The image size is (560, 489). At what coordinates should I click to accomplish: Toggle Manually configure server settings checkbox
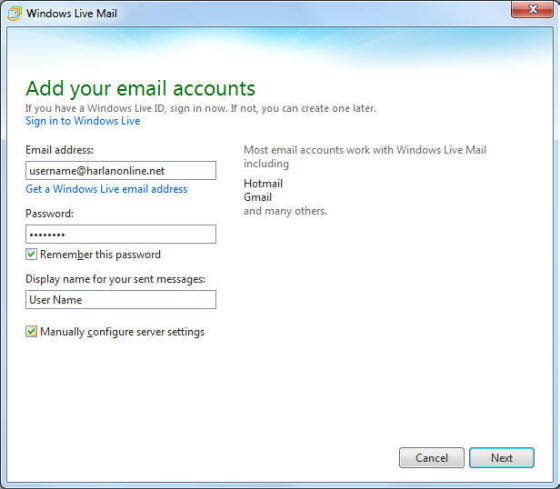[x=31, y=331]
